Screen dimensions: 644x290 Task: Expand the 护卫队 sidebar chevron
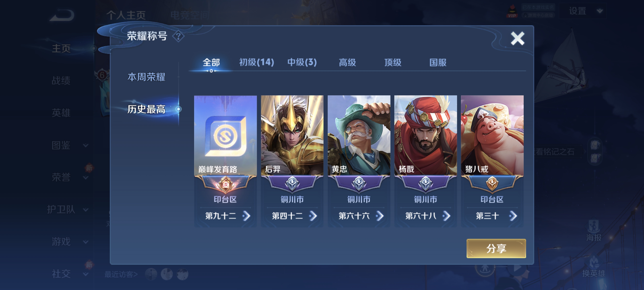(x=86, y=210)
